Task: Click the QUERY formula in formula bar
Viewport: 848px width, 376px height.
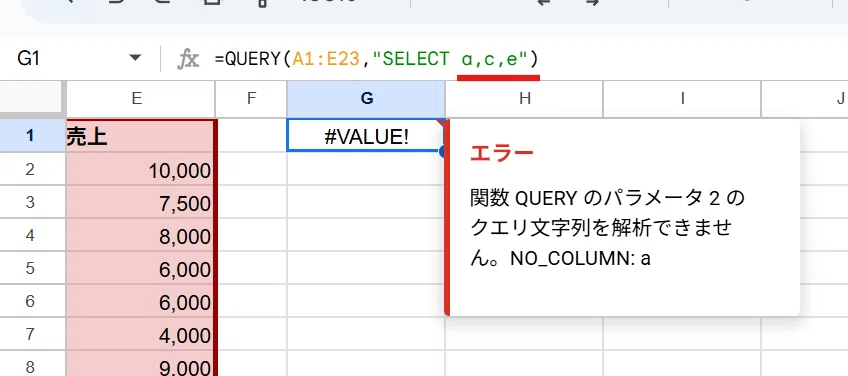Action: pyautogui.click(x=376, y=58)
